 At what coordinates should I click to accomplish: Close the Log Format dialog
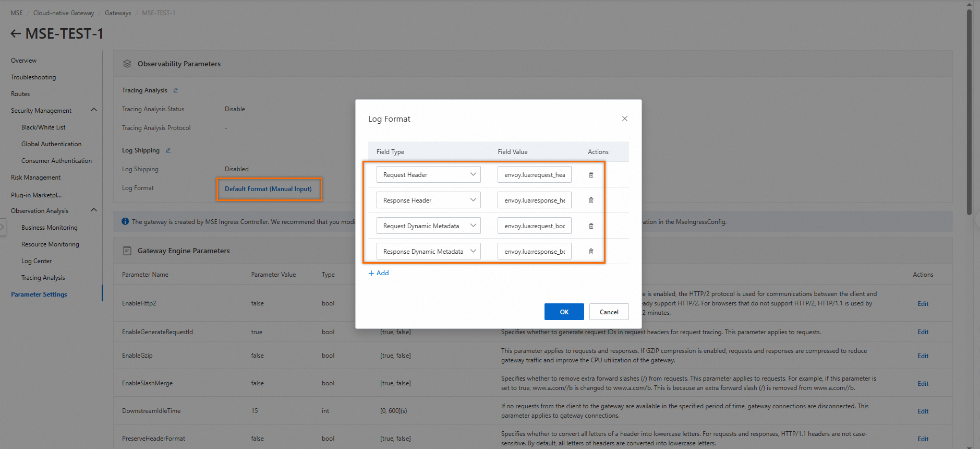click(624, 119)
